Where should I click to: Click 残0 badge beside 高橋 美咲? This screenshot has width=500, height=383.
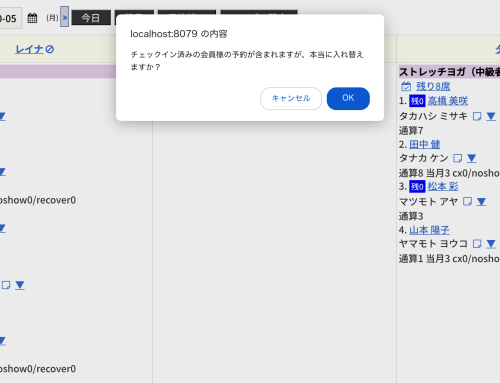(417, 101)
